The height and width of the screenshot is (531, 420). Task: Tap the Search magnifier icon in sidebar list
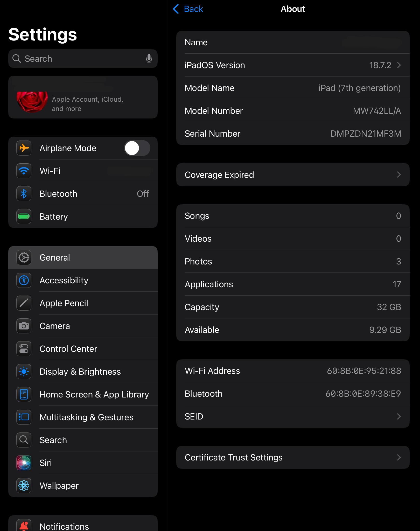coord(24,440)
